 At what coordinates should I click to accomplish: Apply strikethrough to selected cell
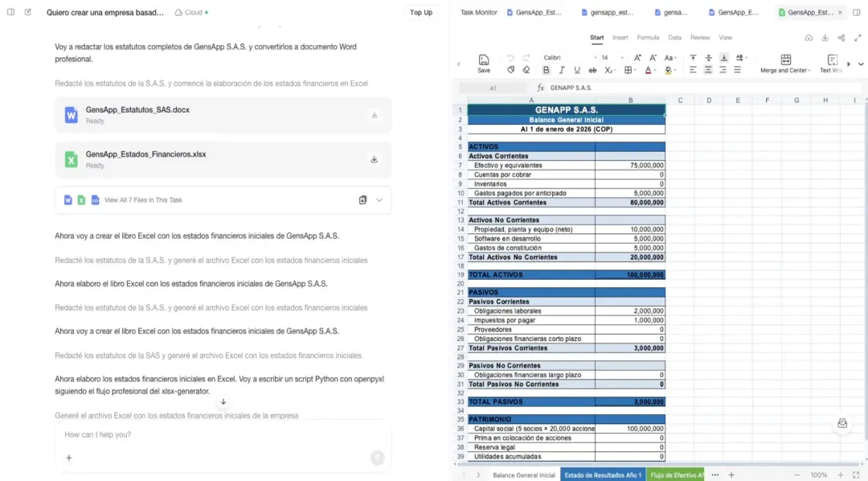click(592, 70)
